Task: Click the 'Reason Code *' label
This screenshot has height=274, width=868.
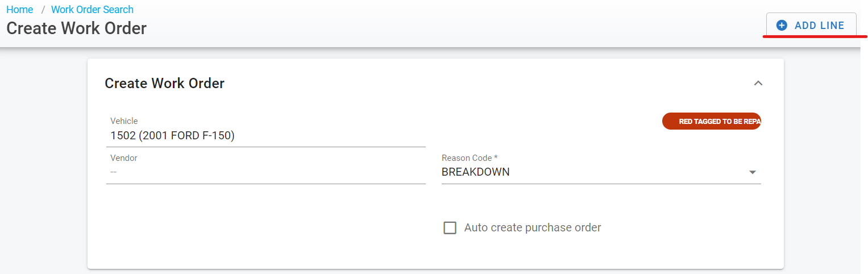Action: [x=469, y=158]
